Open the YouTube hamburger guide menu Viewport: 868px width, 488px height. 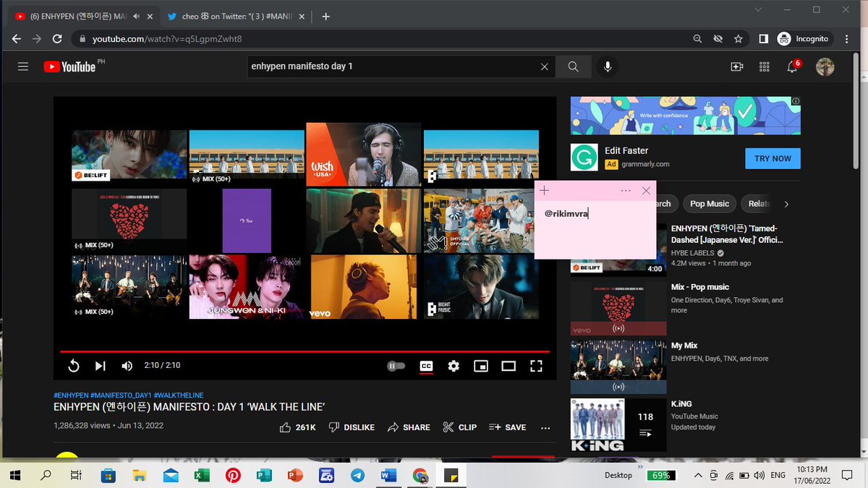click(23, 67)
